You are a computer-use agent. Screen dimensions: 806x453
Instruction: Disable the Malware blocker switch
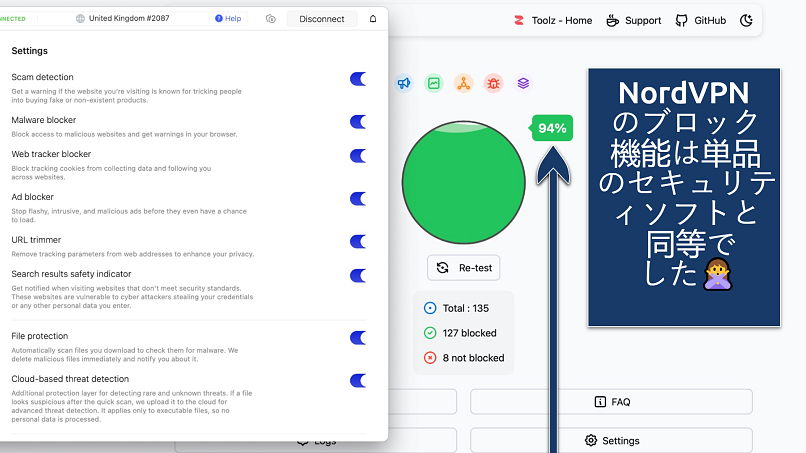pos(358,122)
